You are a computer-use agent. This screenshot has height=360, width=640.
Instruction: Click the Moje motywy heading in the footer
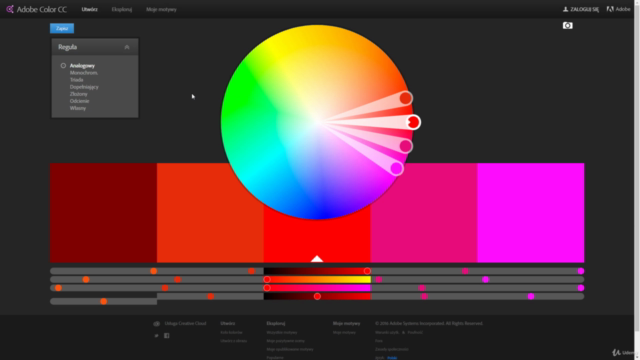tap(346, 323)
